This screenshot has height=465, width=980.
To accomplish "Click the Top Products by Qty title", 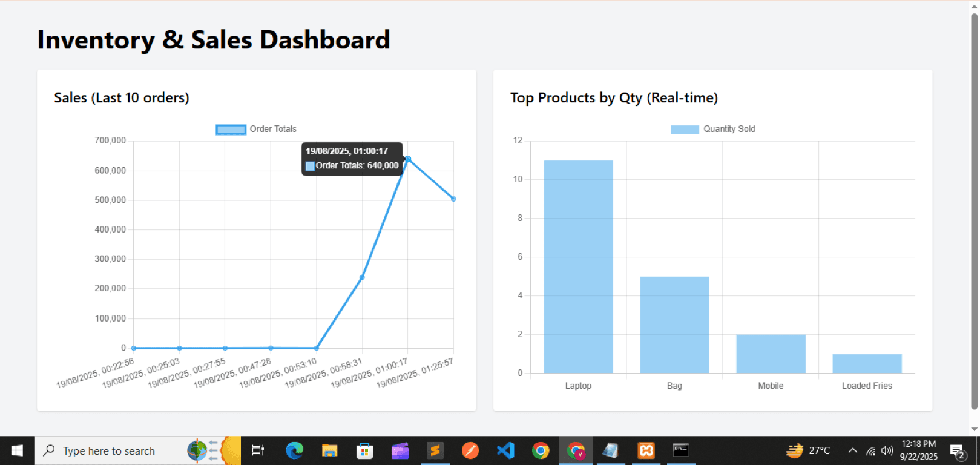I will pyautogui.click(x=614, y=97).
